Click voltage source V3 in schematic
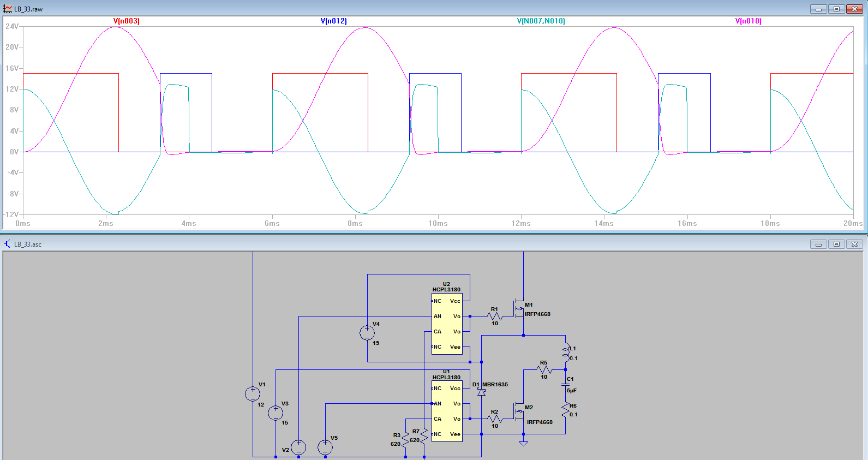Image resolution: width=868 pixels, height=460 pixels. point(276,413)
